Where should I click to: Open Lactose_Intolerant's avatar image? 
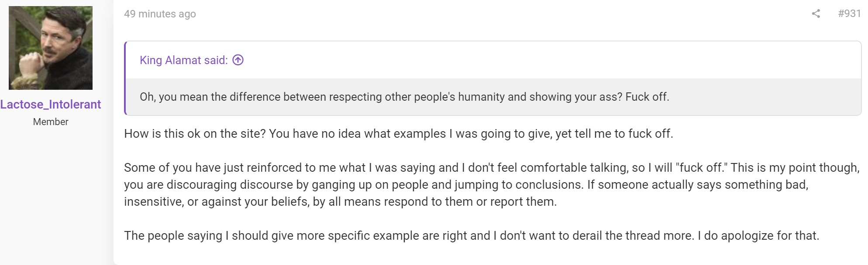click(51, 48)
